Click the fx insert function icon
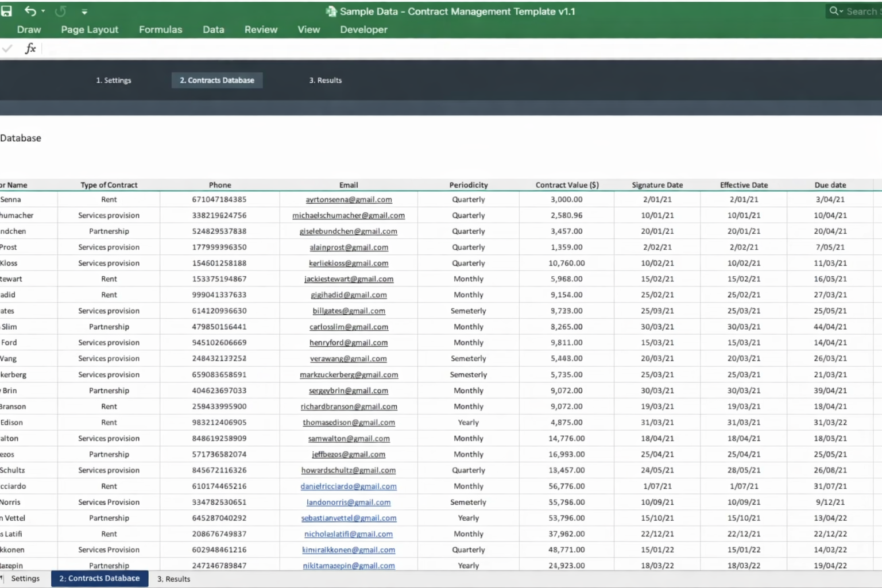Viewport: 882px width, 588px height. click(x=30, y=49)
